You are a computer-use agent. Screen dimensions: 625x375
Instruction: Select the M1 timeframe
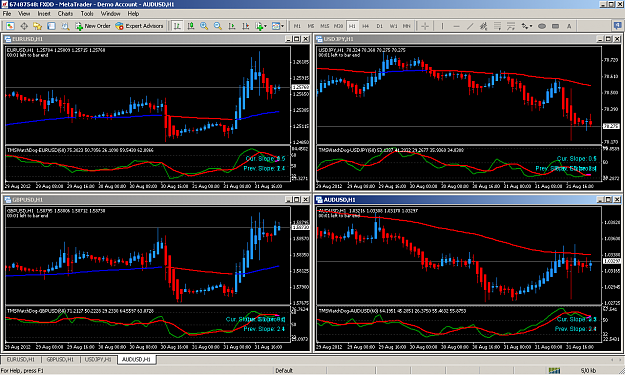(x=297, y=26)
